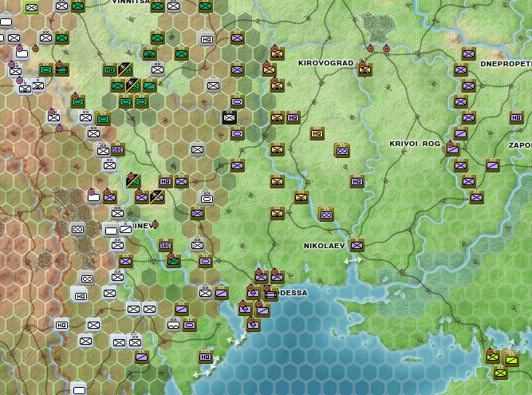Select the orange infantry counter beside the purple HQ

tap(277, 118)
